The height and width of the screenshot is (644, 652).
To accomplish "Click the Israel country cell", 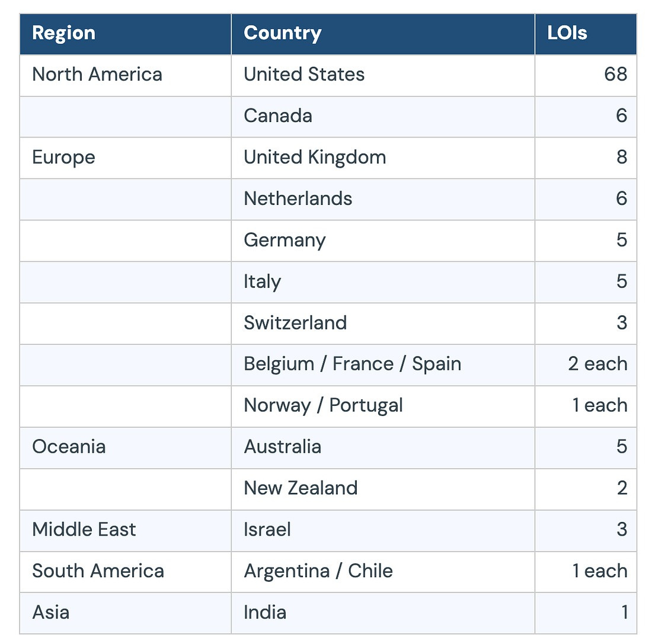I will tap(383, 530).
